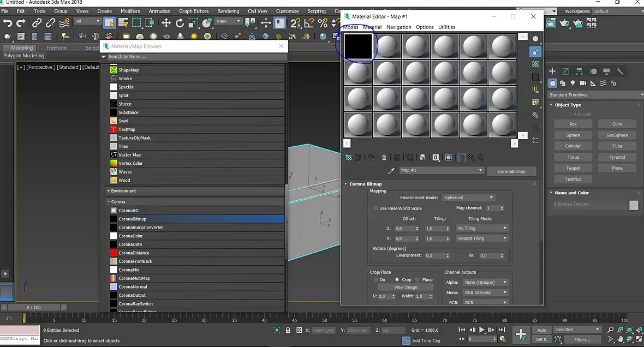Select the Rotate transform tool
The image size is (644, 347).
tap(180, 23)
